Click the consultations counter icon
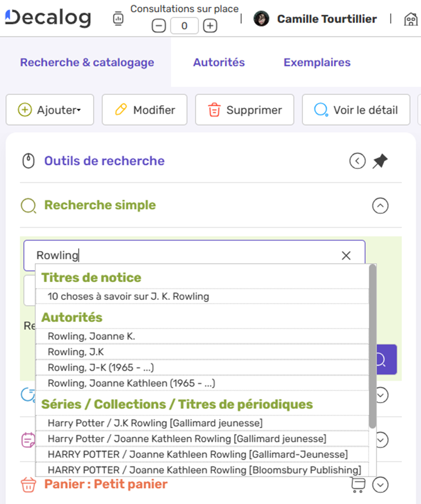 click(x=118, y=19)
